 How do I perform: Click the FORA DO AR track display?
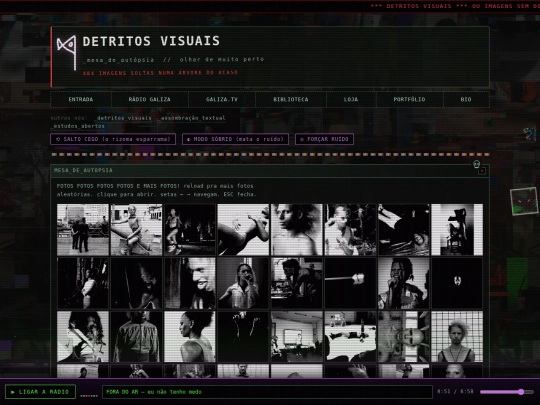(x=267, y=392)
